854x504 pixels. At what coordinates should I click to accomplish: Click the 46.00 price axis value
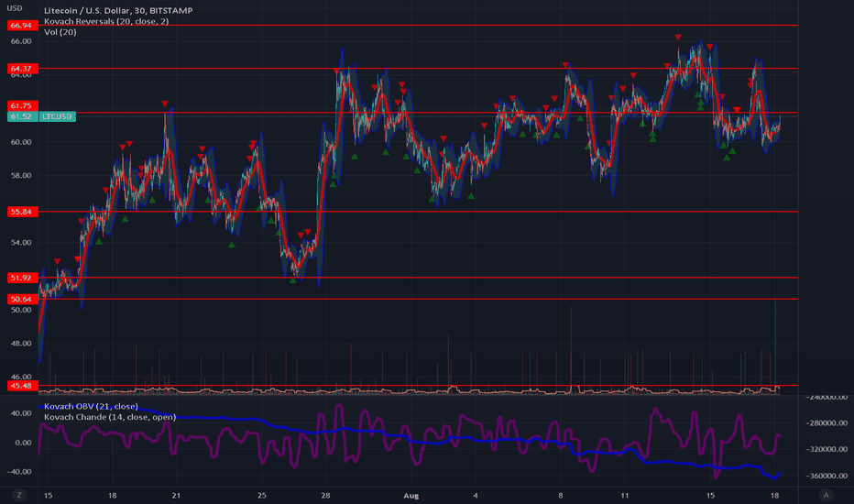pos(21,377)
